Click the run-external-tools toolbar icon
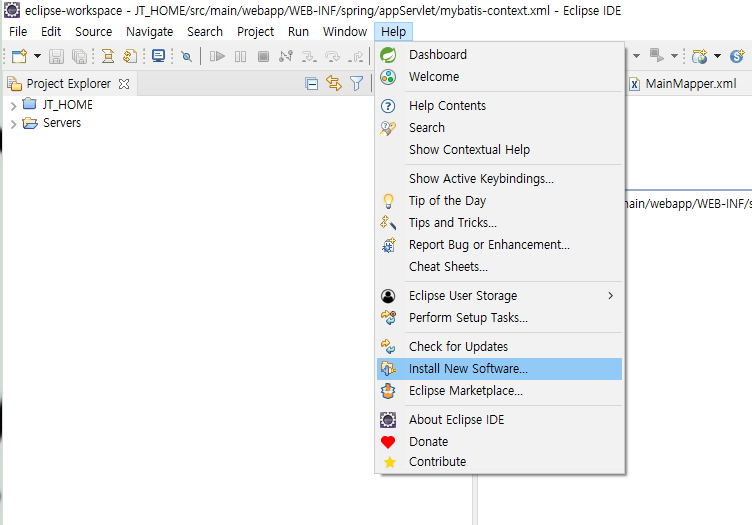 (x=656, y=56)
